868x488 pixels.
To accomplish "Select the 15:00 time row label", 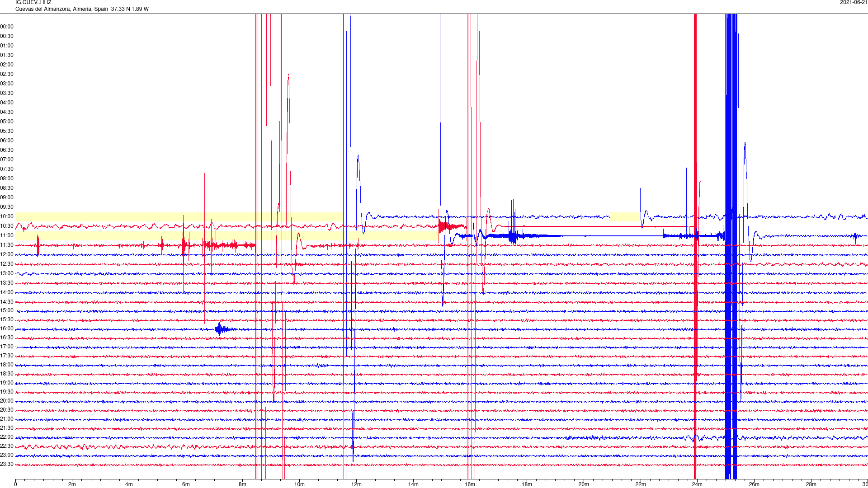I will [7, 310].
